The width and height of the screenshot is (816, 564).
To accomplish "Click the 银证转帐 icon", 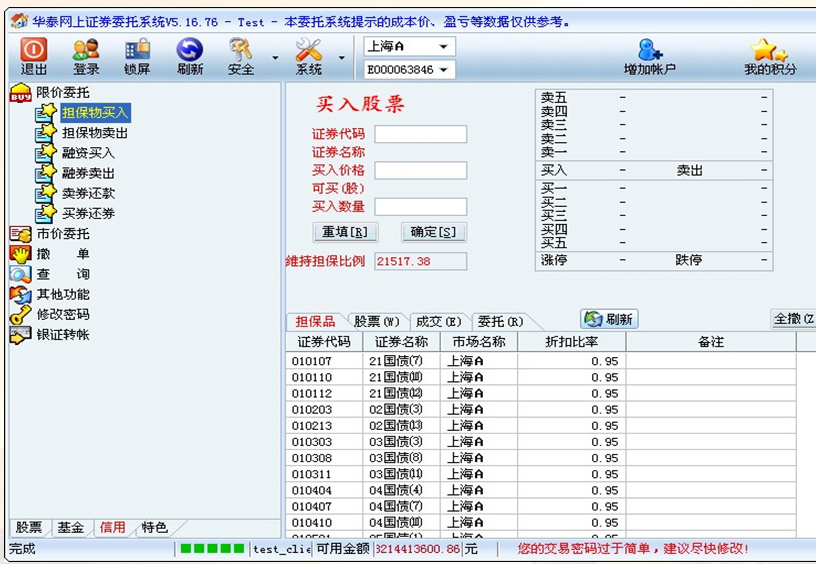I will (20, 335).
